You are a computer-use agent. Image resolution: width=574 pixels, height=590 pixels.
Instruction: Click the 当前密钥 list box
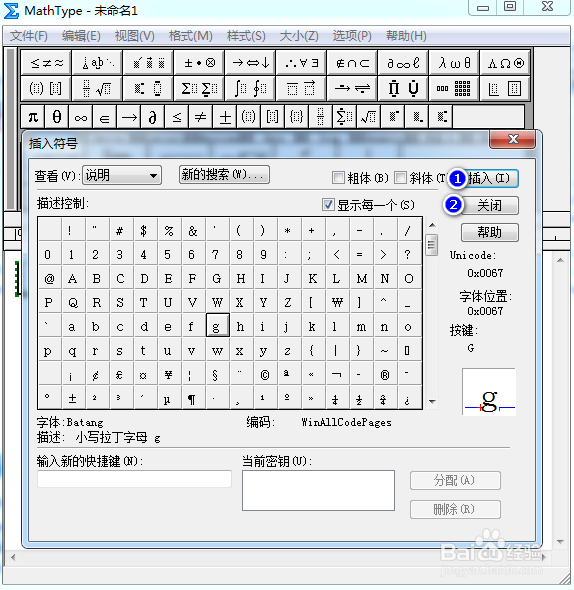(318, 490)
